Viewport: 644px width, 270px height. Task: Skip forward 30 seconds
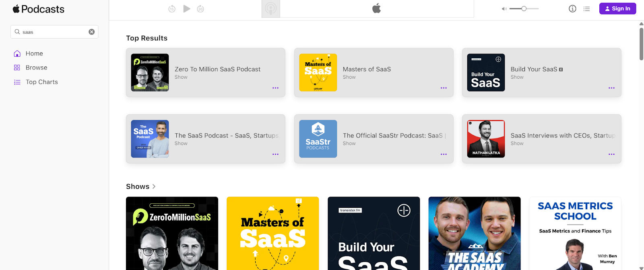click(200, 9)
